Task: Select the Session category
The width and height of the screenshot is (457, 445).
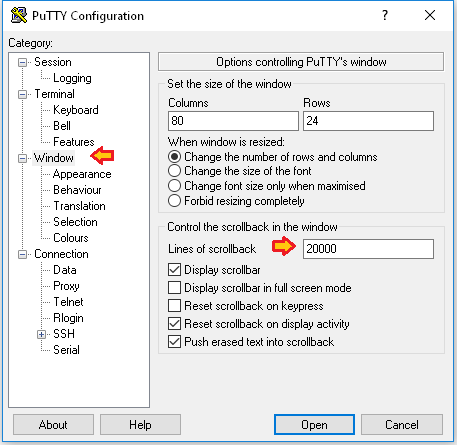Action: pos(53,62)
